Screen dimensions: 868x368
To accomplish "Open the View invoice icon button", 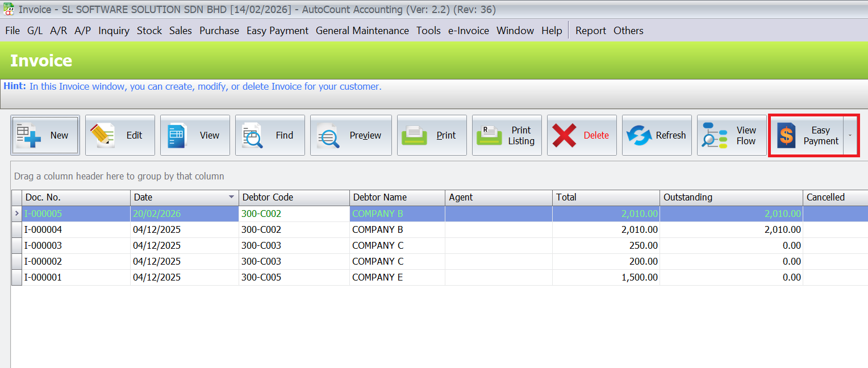I will 195,135.
